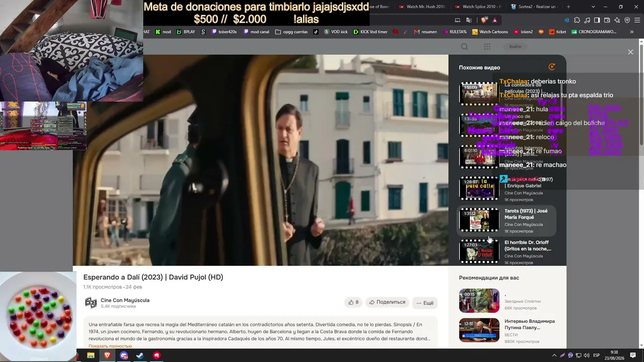
Task: Click the search magnifier icon on video page
Action: pyautogui.click(x=464, y=47)
